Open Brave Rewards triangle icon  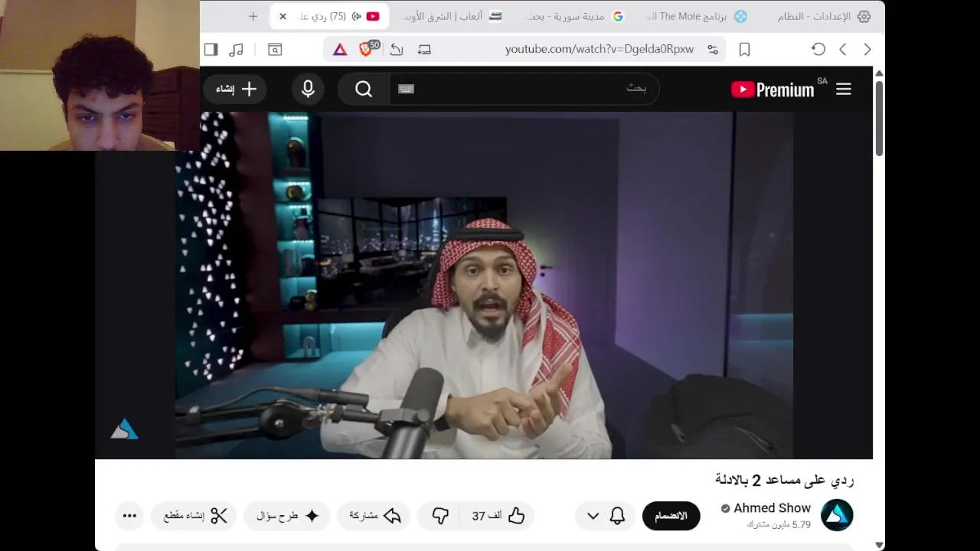340,50
